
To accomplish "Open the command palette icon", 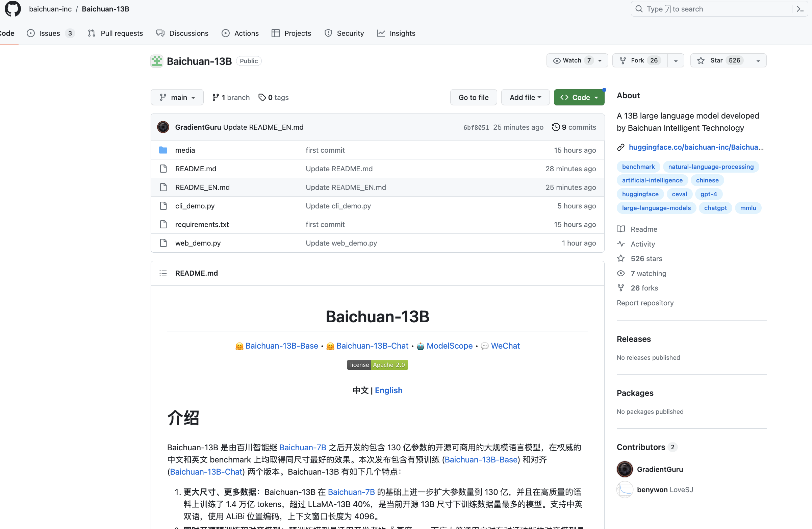I will (800, 9).
